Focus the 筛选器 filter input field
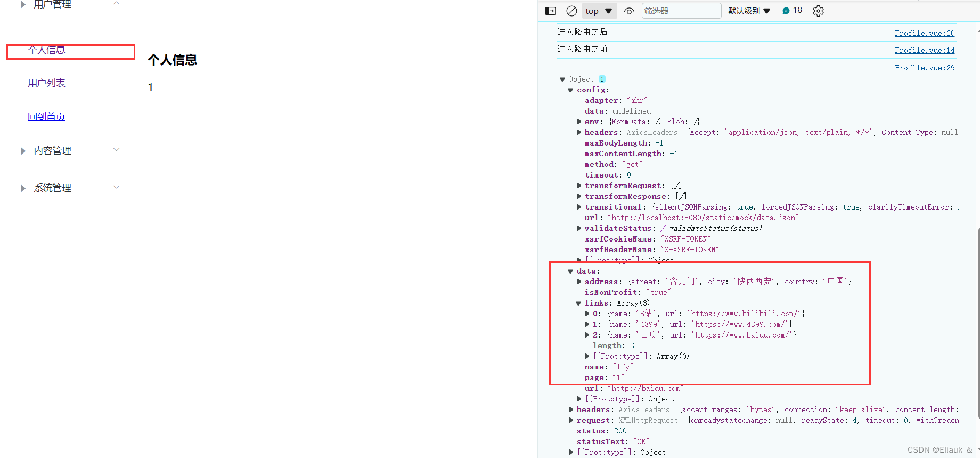This screenshot has height=458, width=980. pos(681,11)
